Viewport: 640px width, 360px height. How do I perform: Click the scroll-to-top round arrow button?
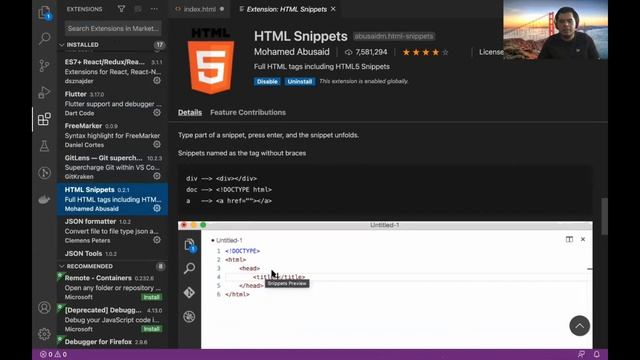(x=580, y=326)
